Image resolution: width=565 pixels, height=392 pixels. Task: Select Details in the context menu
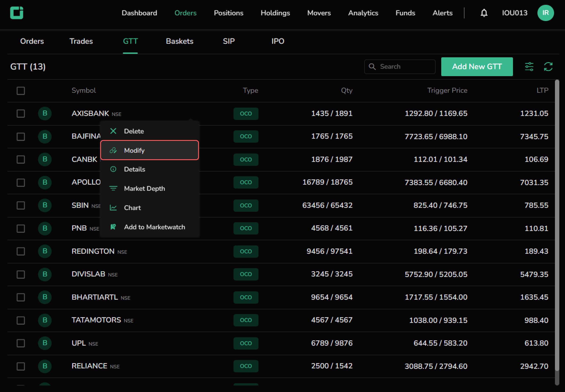click(150, 169)
